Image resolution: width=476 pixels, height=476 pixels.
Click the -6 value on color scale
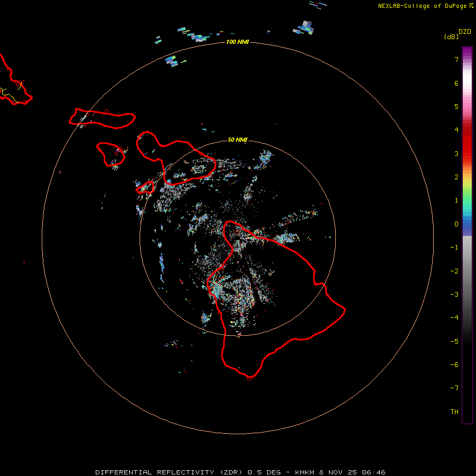454,365
